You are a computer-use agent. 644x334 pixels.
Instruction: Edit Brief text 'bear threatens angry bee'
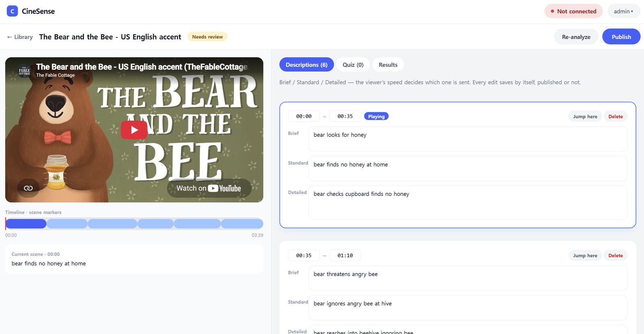468,278
